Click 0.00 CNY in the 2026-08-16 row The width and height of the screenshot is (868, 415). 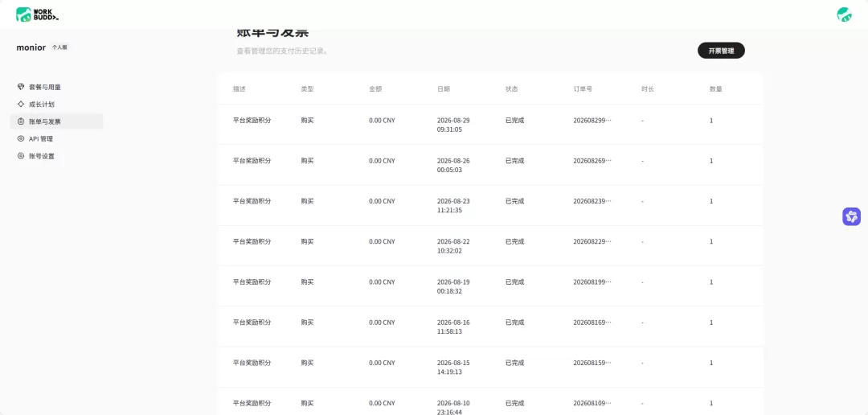pyautogui.click(x=382, y=323)
